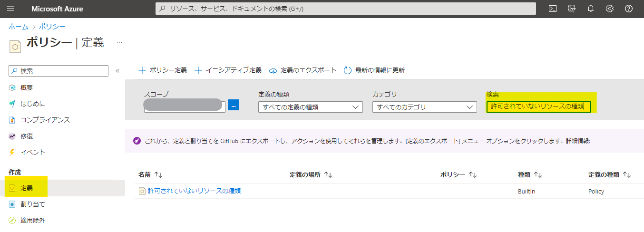Viewport: 644px width, 232px height.
Task: Click the 割り当て icon in the sidebar
Action: [x=12, y=204]
